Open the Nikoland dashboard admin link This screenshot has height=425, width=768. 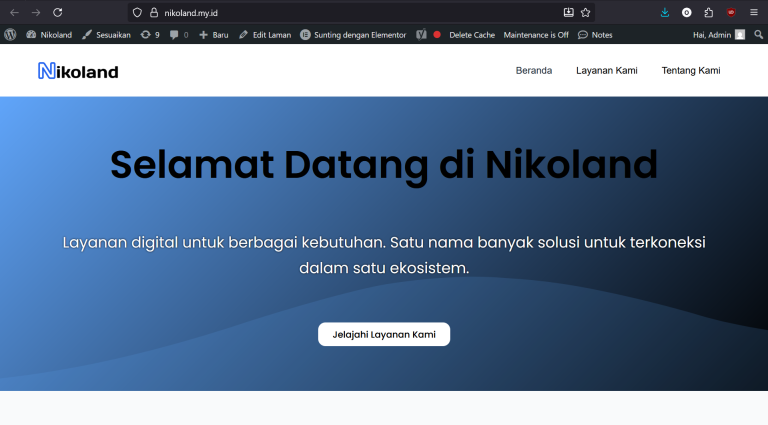tap(49, 35)
